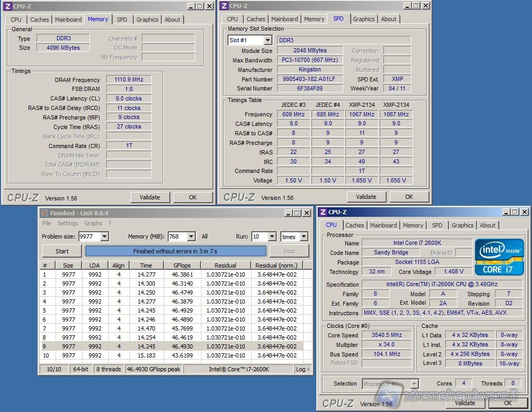Close the LinX window
This screenshot has height=412, width=532.
pos(306,213)
